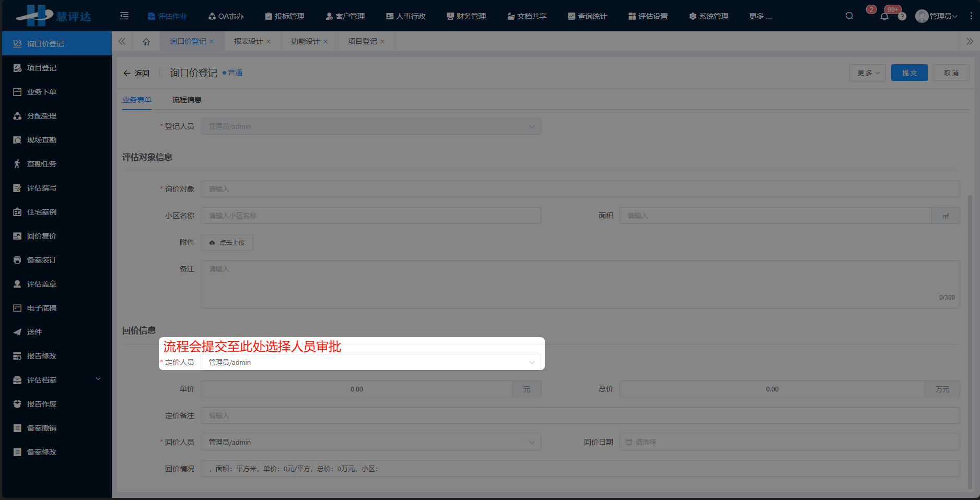Switch to the 项目登记 workspace tab
Viewport: 980px width, 500px height.
click(x=363, y=41)
